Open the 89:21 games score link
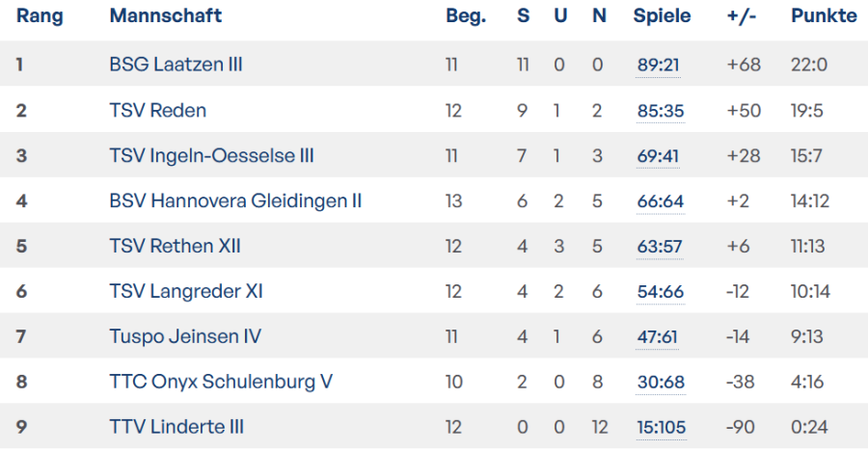 click(659, 66)
